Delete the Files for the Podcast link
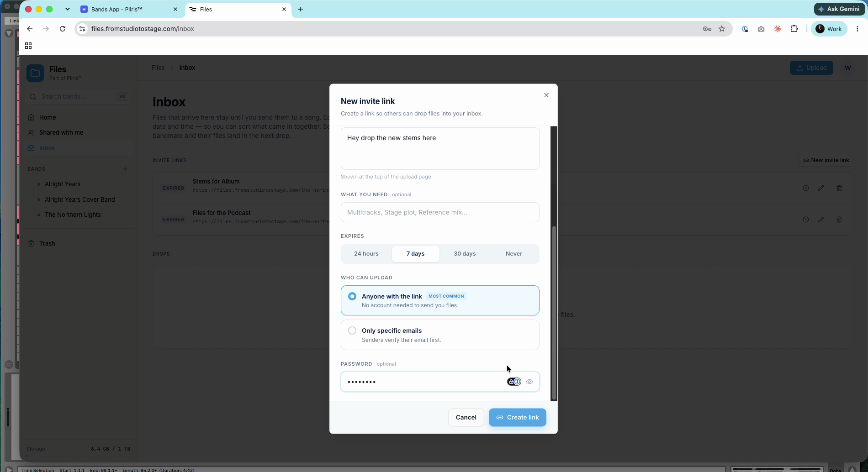868x472 pixels. point(839,220)
